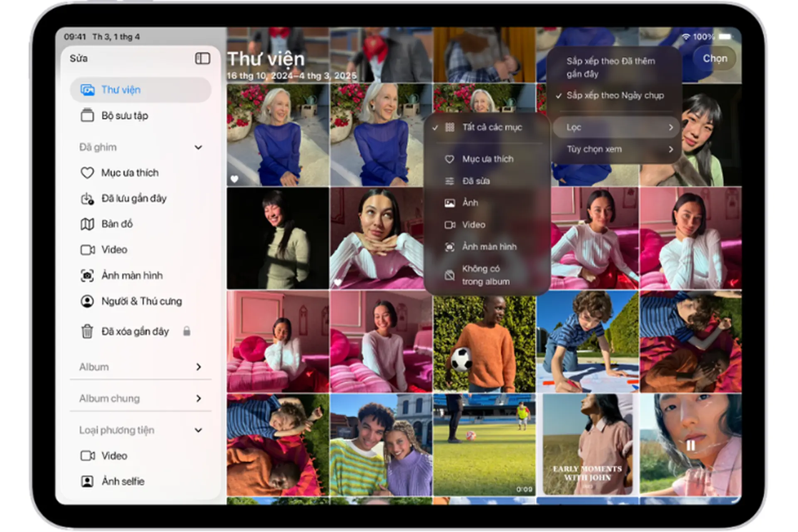798x532 pixels.
Task: Click the camera icon for Video under Đã ghim
Action: click(x=87, y=250)
